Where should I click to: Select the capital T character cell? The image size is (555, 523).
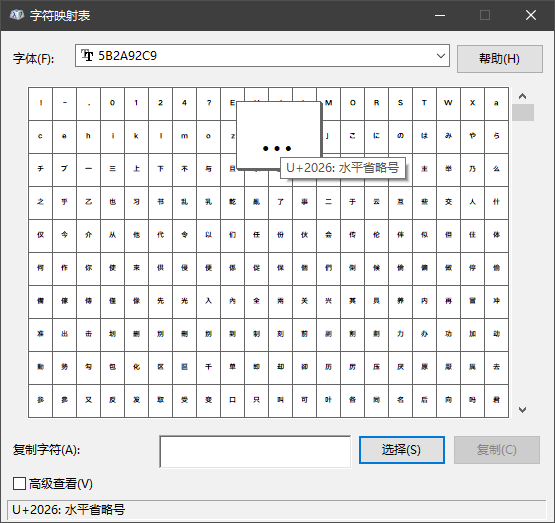(424, 104)
